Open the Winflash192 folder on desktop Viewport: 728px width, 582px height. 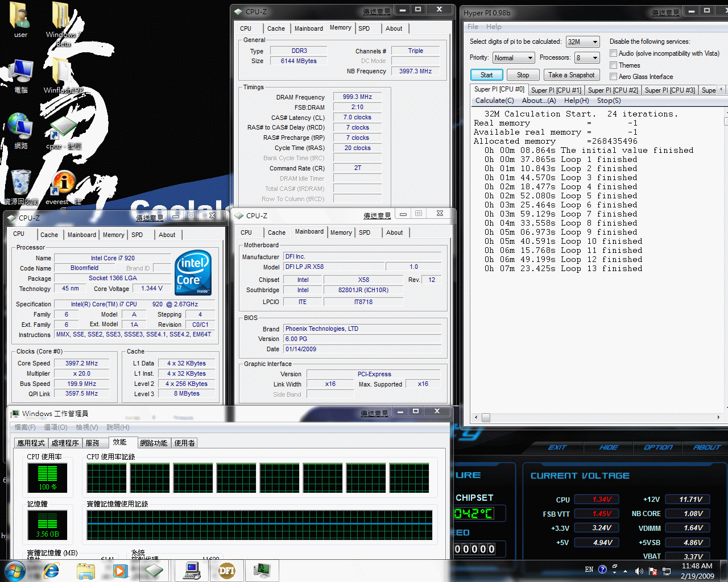click(63, 77)
